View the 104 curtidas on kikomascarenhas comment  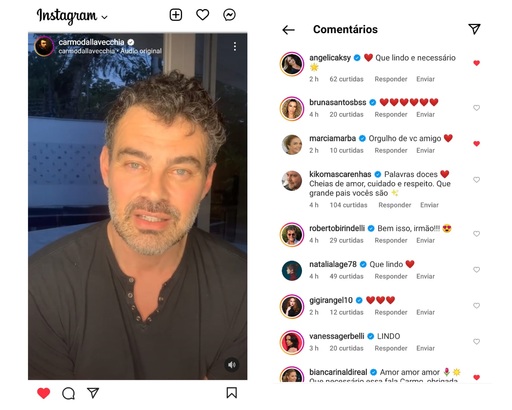tap(348, 205)
